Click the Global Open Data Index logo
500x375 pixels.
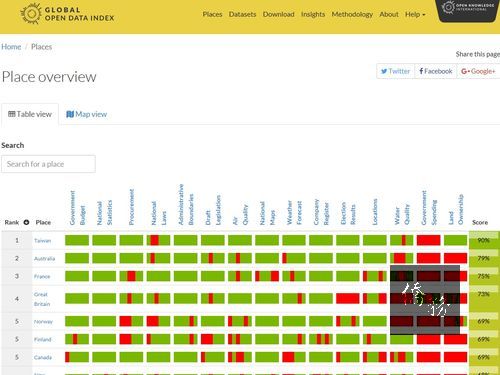point(68,14)
